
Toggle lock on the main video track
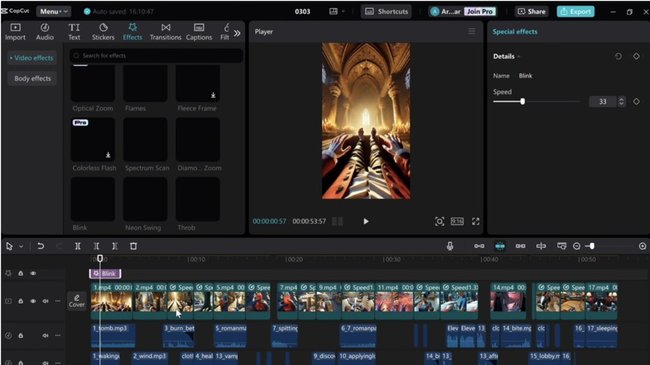click(20, 301)
